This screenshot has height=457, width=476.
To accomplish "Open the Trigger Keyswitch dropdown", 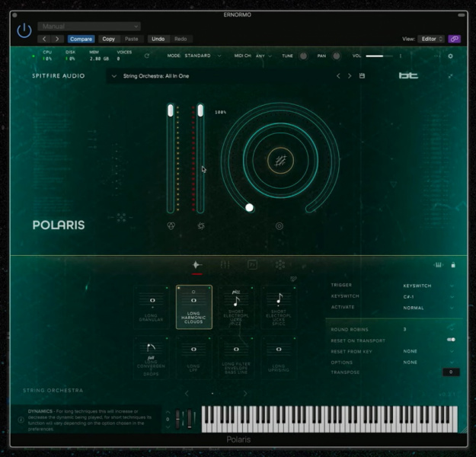I will 428,286.
